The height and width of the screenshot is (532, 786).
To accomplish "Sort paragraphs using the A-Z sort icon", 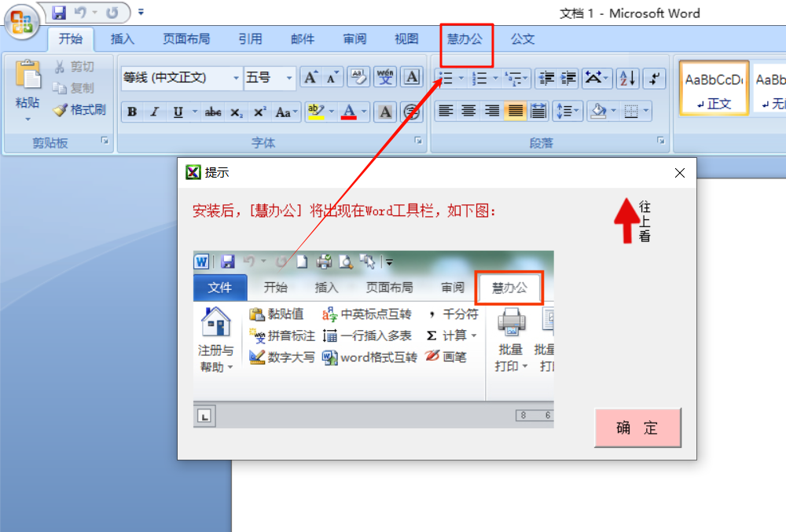I will click(627, 78).
